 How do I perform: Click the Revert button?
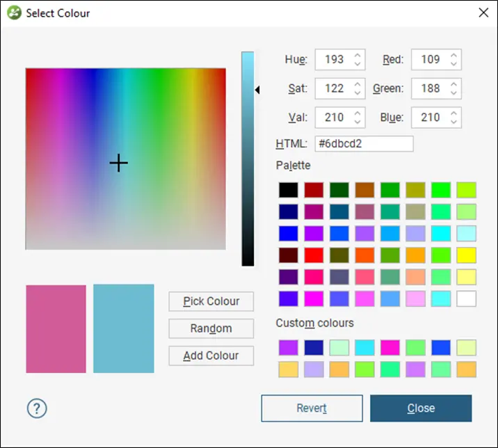312,408
